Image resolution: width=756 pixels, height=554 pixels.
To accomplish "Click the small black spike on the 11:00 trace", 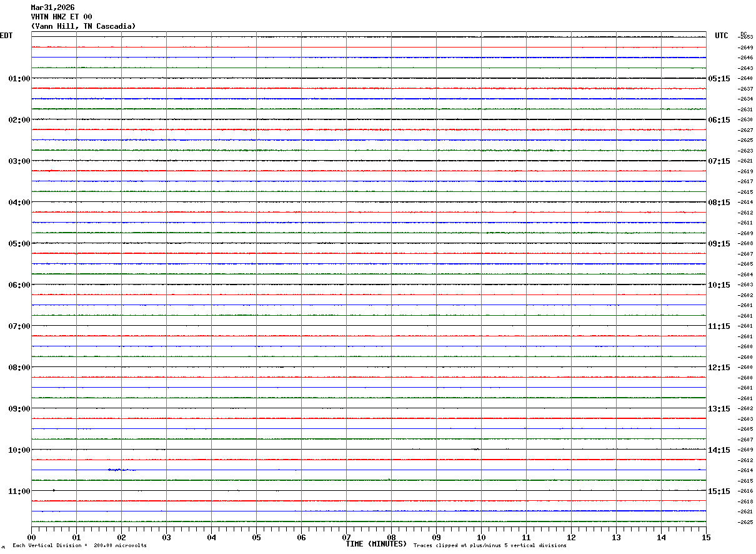I will click(54, 490).
